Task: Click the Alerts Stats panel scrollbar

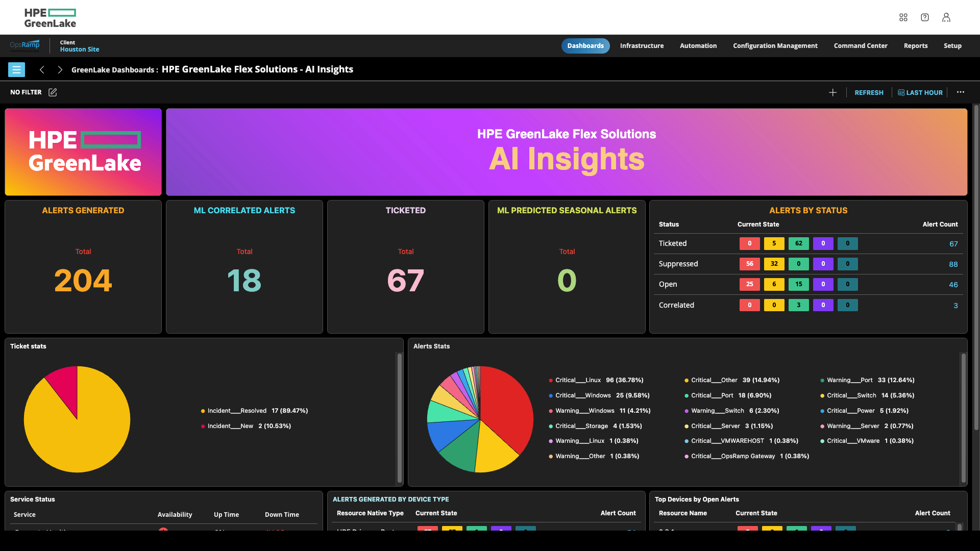Action: click(x=963, y=417)
